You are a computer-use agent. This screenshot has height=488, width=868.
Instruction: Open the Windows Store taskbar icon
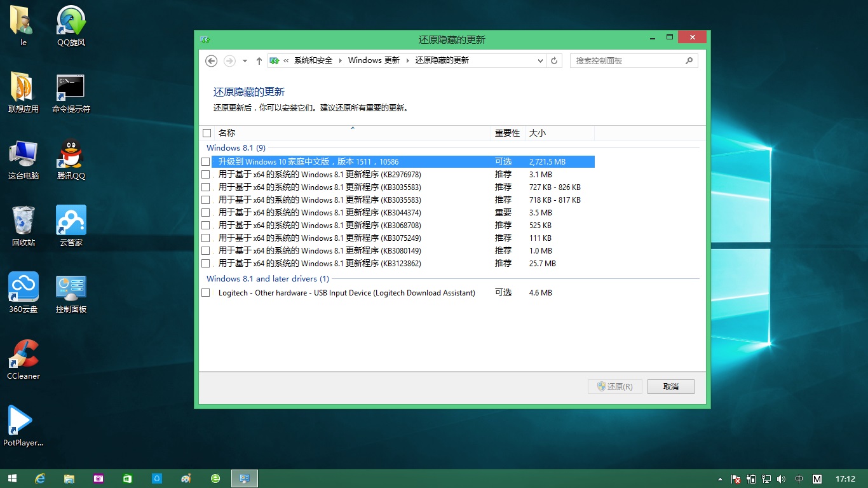[x=128, y=478]
